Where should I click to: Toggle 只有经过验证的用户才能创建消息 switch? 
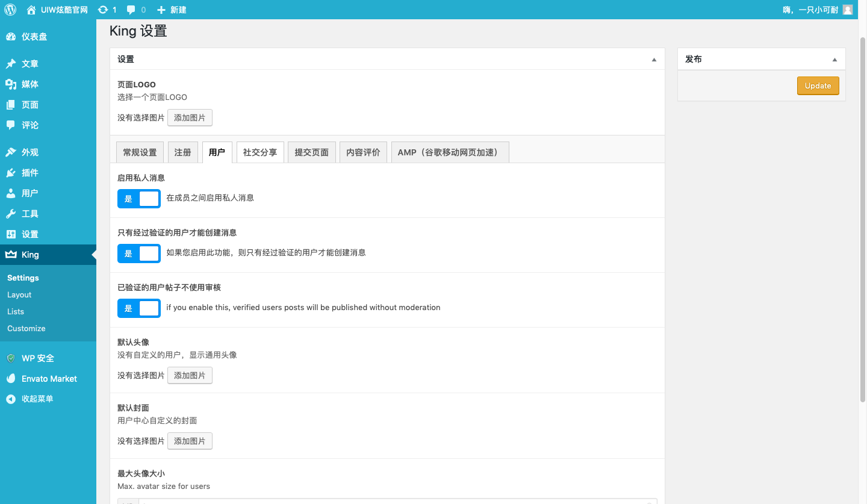pyautogui.click(x=139, y=254)
